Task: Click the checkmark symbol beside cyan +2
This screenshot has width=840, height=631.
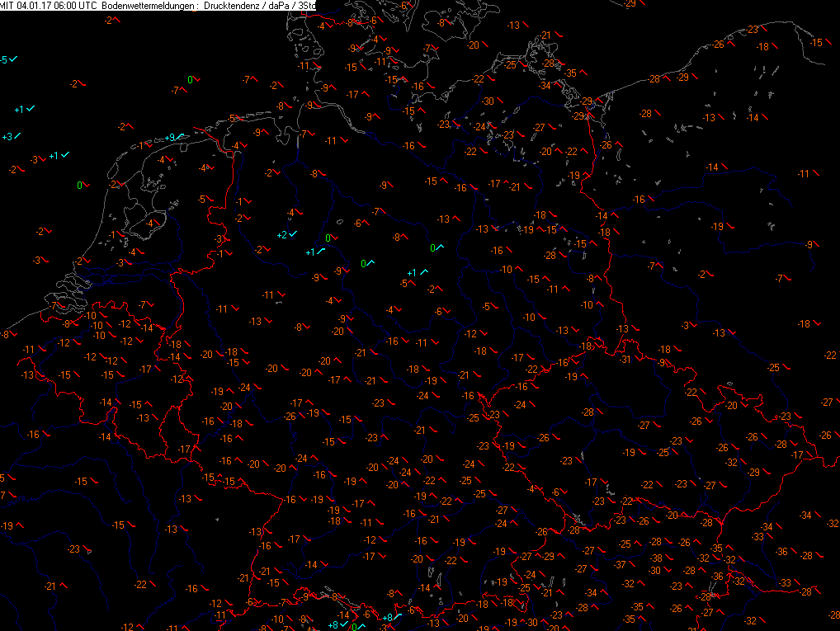Action: click(292, 234)
